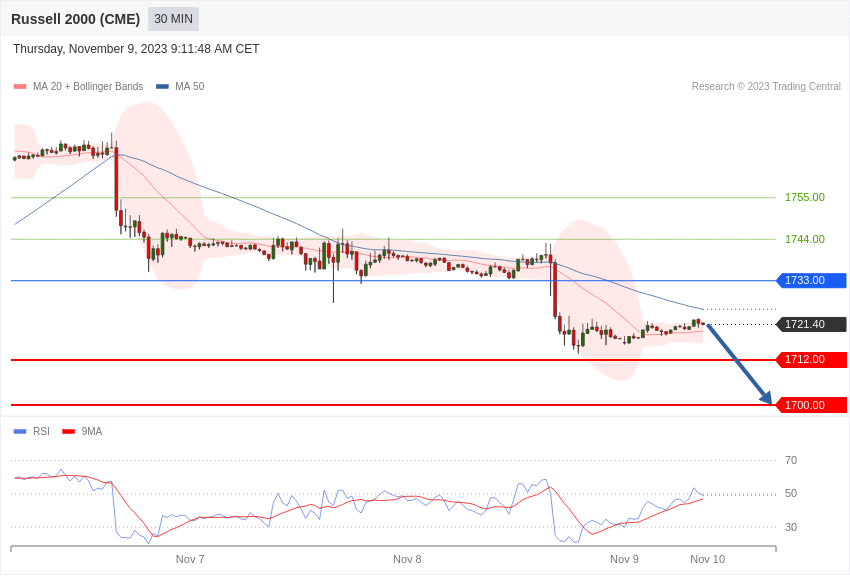
Task: Select the Russell 2000 (CME) title
Action: [75, 19]
